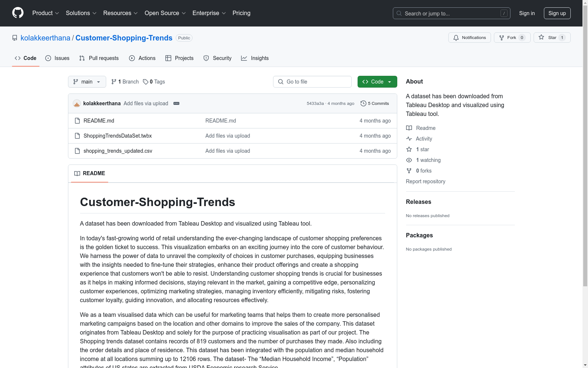Screen dimensions: 588x368
Task: Expand the green Code dropdown button
Action: click(x=377, y=82)
